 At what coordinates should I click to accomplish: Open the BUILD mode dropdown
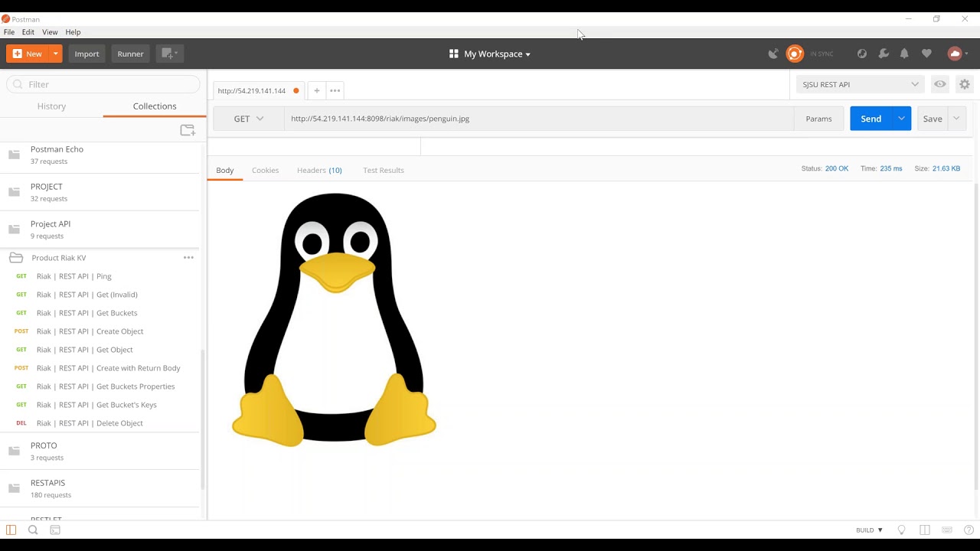[x=869, y=530]
